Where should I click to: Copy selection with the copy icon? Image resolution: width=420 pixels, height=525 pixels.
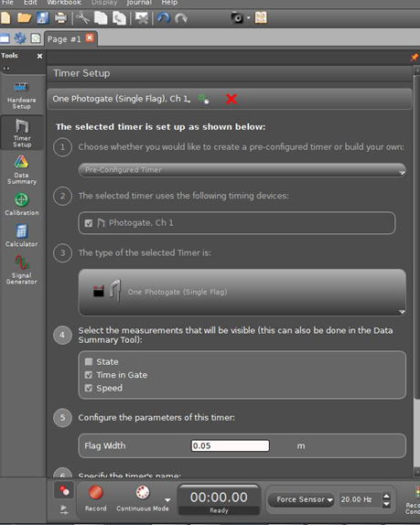pyautogui.click(x=101, y=17)
